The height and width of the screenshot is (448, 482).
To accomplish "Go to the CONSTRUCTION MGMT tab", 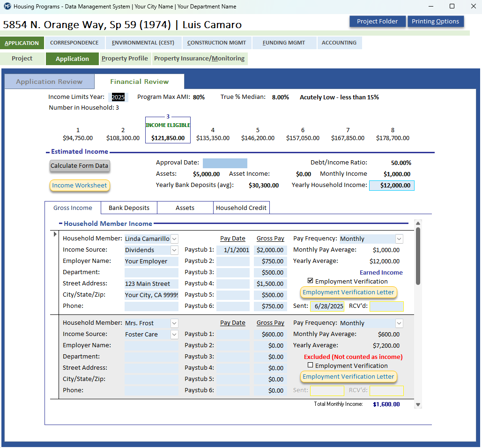I will [216, 43].
